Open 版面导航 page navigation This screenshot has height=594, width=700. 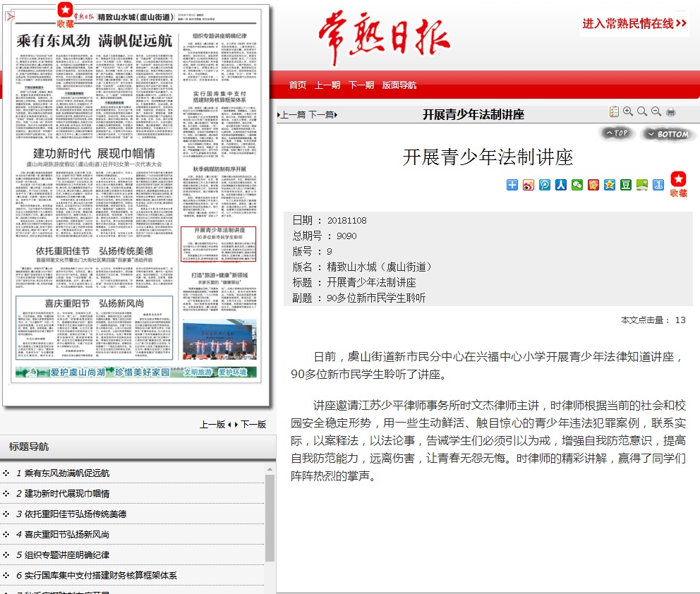[399, 85]
